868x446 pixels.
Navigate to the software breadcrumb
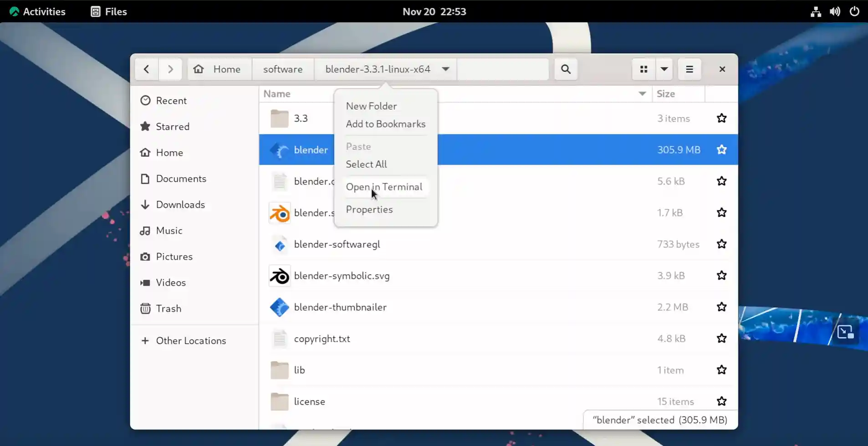(x=282, y=69)
